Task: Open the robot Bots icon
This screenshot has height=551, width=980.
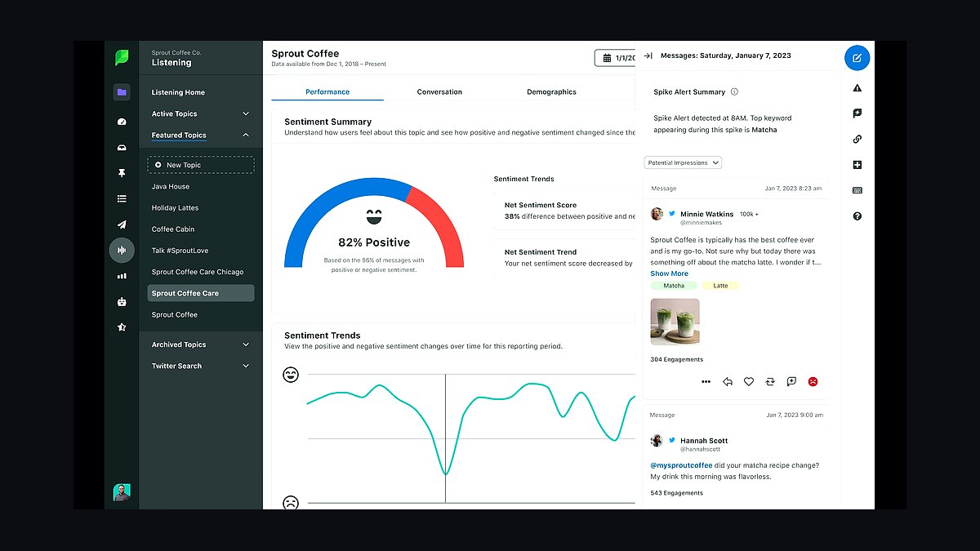Action: click(122, 301)
